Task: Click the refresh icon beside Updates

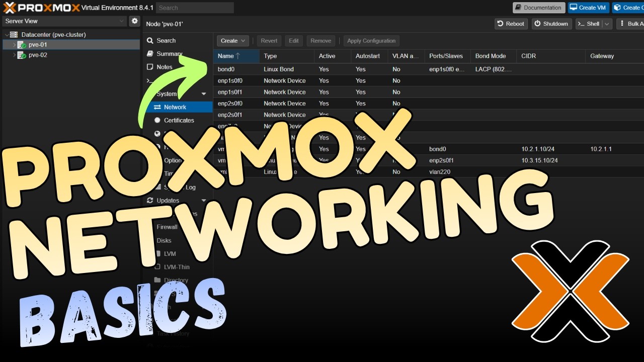Action: (150, 200)
